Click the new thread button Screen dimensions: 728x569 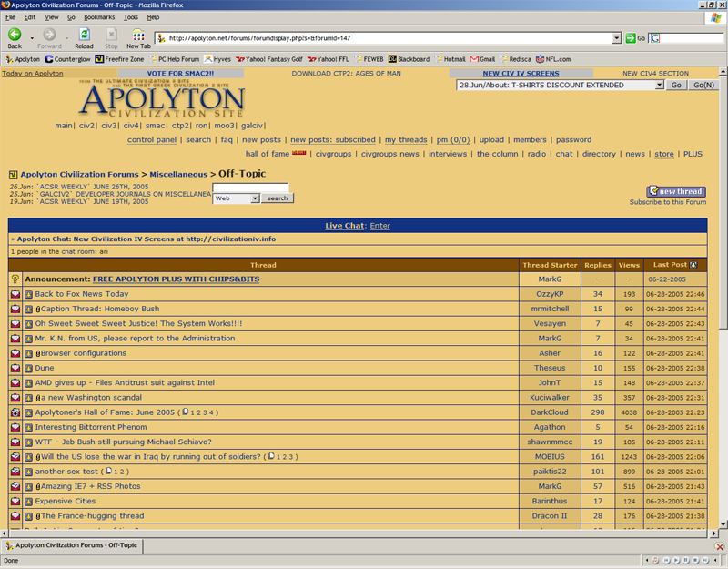pos(676,191)
